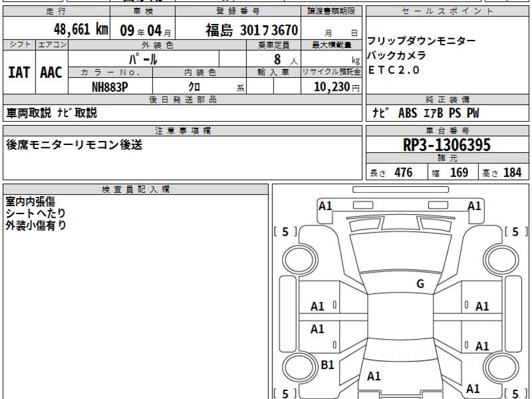Select registration number 福島 301 7 3670
The height and width of the screenshot is (399, 532).
[251, 30]
